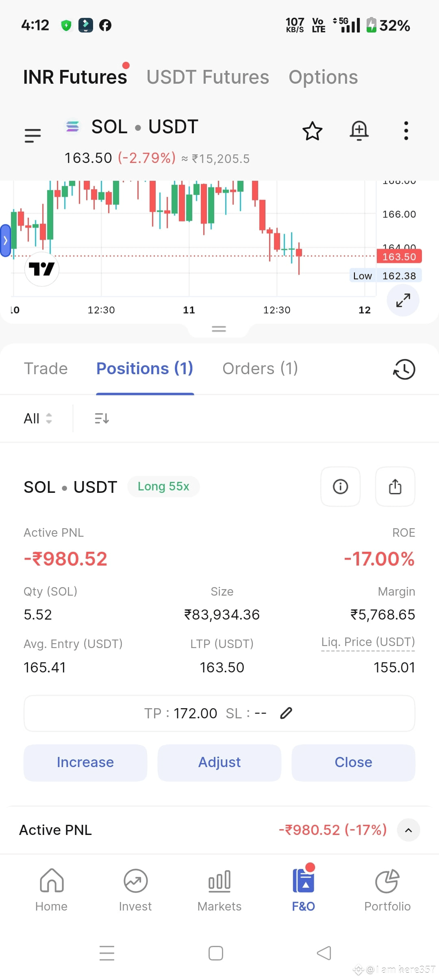Edit TP and SL pencil icon
The height and width of the screenshot is (980, 439).
pos(286,713)
